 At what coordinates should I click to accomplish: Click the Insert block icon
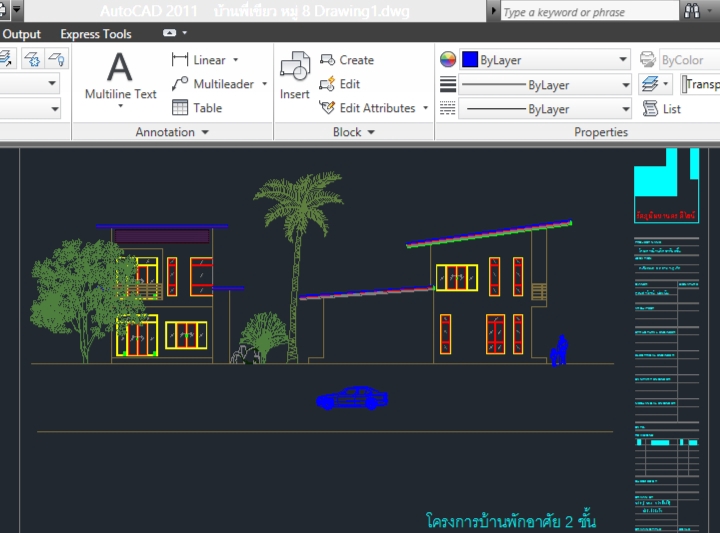[295, 67]
